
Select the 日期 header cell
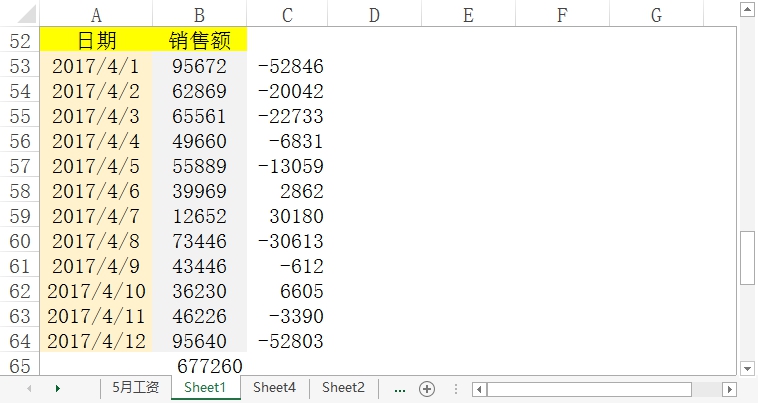click(96, 40)
